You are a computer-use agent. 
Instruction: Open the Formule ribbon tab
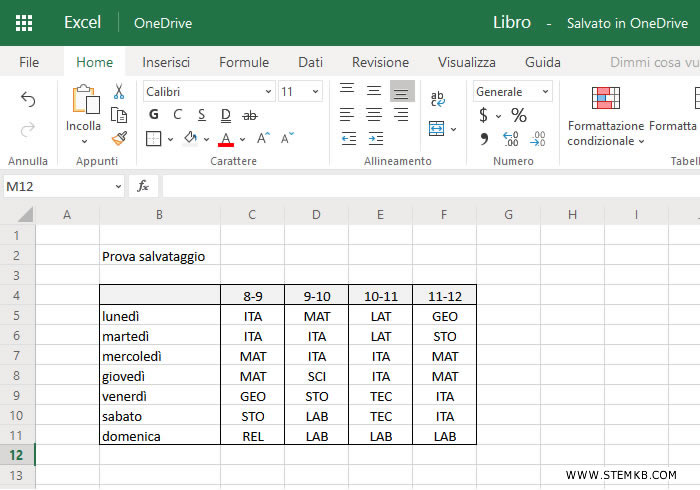pos(244,62)
